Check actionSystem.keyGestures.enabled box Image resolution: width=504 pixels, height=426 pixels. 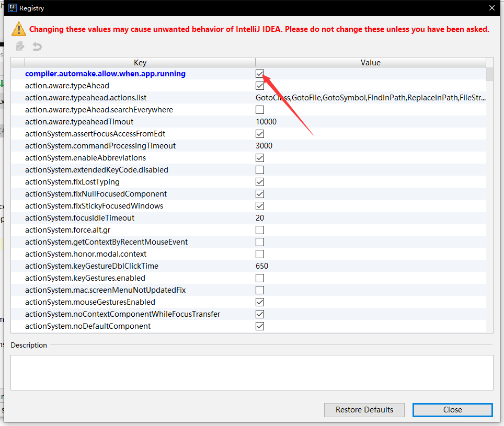pyautogui.click(x=260, y=278)
